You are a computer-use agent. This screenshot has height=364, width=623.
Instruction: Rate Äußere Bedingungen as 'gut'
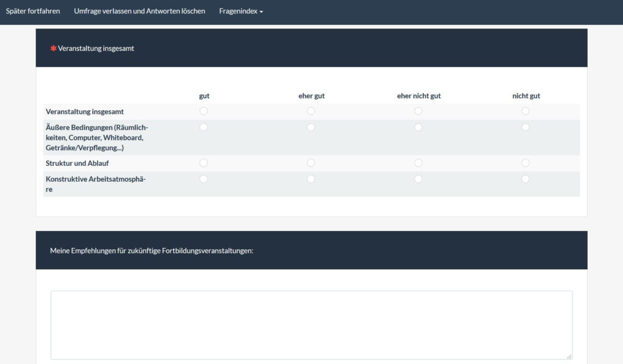(204, 127)
